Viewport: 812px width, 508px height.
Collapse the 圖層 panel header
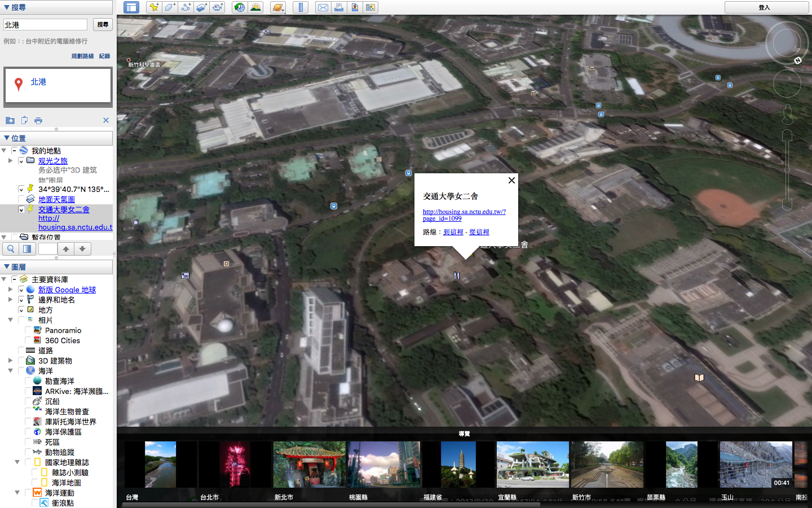click(x=7, y=266)
